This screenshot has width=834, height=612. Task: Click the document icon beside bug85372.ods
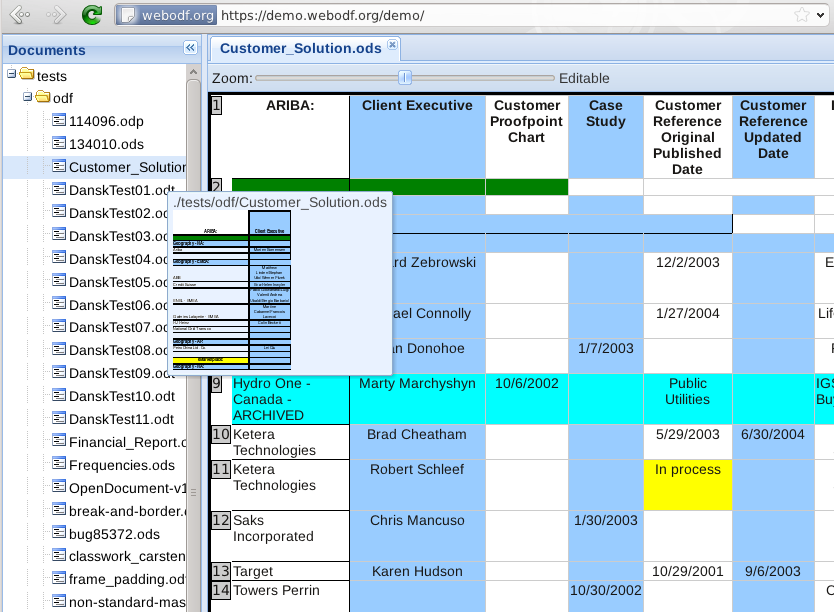(x=59, y=534)
